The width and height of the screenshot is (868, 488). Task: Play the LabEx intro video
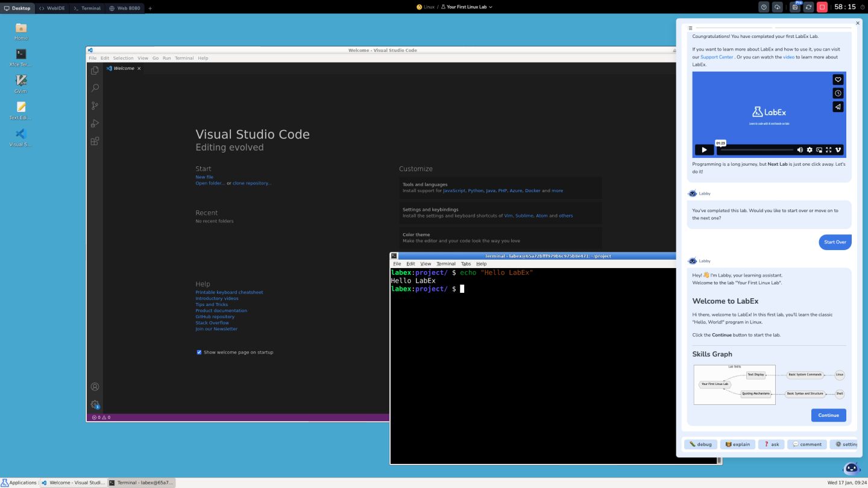703,150
